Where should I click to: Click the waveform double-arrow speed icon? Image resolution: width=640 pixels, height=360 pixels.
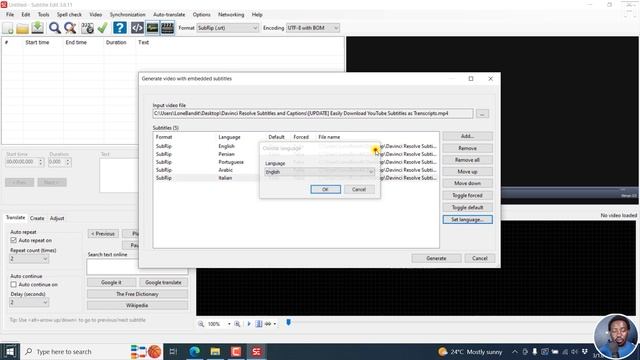pos(268,324)
